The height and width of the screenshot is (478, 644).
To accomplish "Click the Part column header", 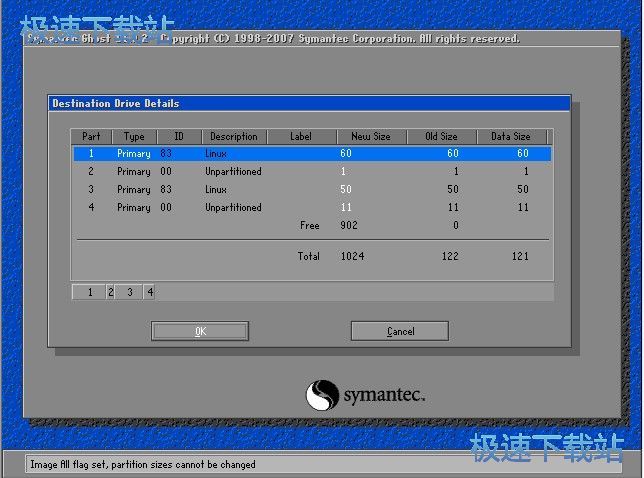I will (91, 136).
